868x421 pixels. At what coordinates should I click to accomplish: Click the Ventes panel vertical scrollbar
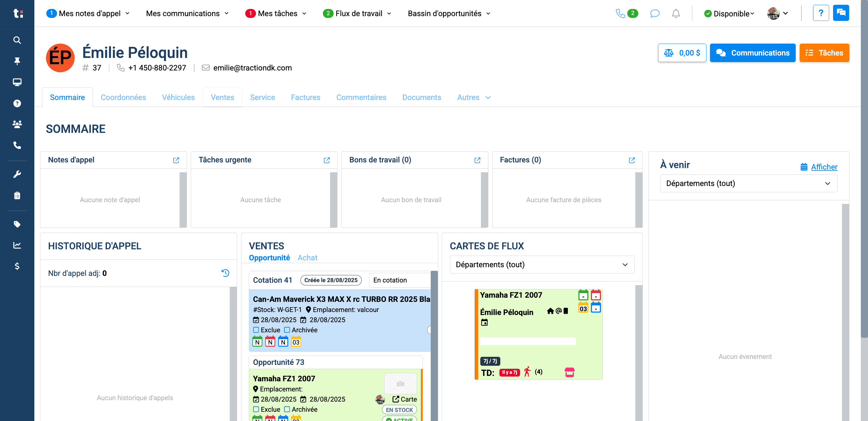click(x=434, y=345)
